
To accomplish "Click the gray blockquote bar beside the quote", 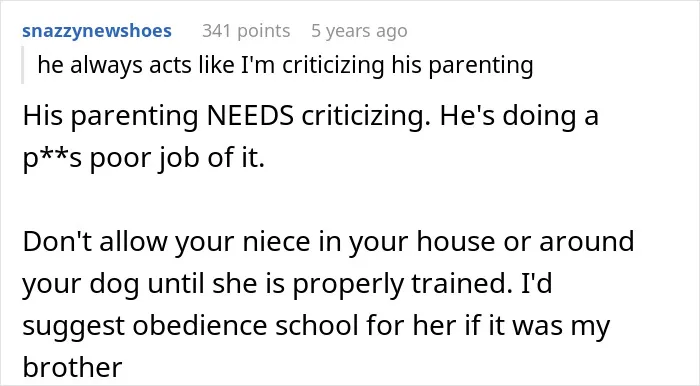I will pos(22,65).
